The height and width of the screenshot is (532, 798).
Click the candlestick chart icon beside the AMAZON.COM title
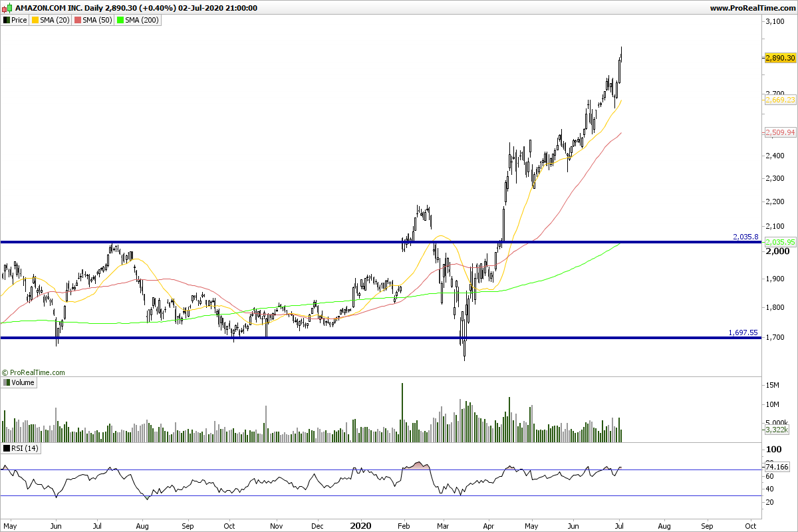(x=7, y=9)
